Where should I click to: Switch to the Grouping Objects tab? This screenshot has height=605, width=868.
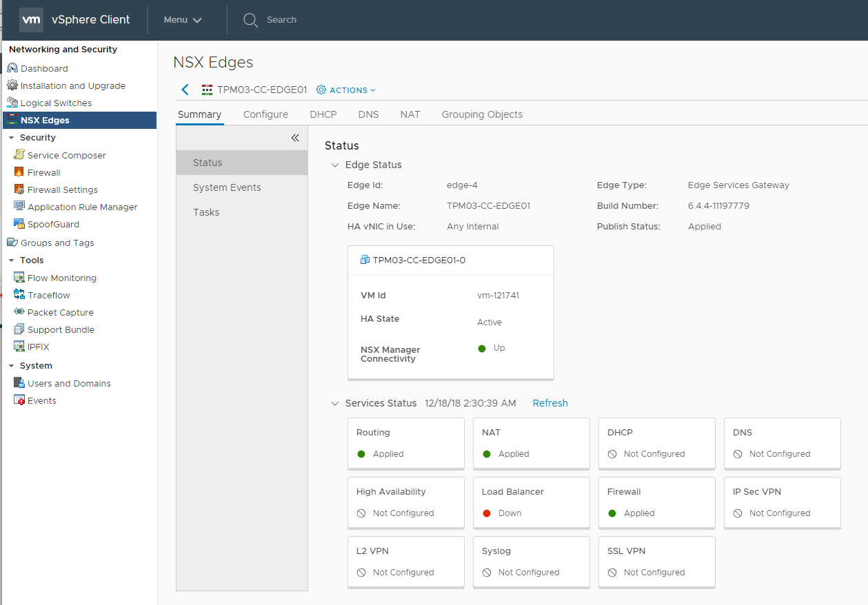482,114
